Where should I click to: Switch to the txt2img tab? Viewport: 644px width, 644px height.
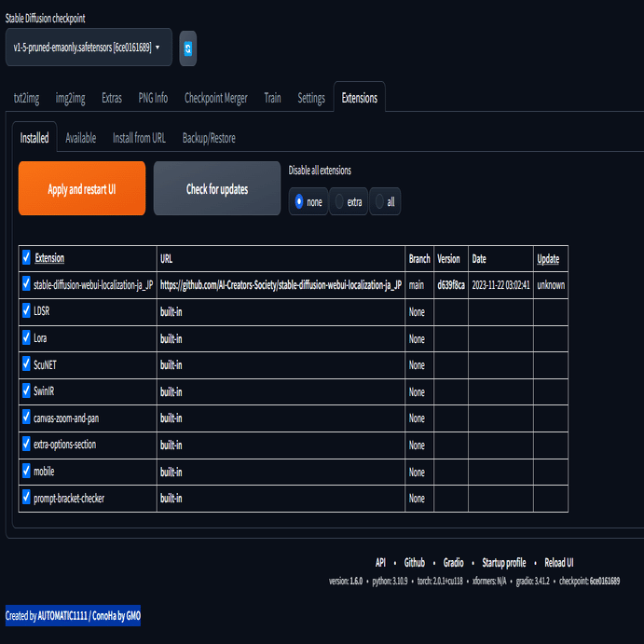click(27, 98)
